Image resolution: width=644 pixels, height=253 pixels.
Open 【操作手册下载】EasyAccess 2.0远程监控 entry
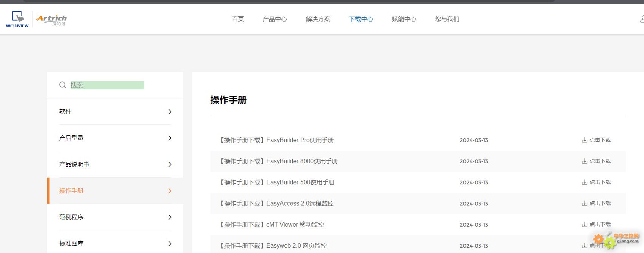click(276, 204)
